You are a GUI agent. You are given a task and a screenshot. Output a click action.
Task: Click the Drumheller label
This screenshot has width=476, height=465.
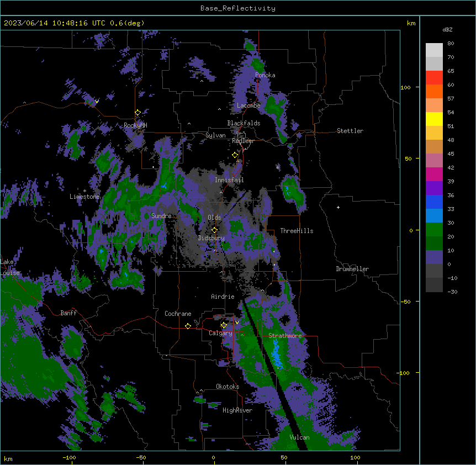352,269
